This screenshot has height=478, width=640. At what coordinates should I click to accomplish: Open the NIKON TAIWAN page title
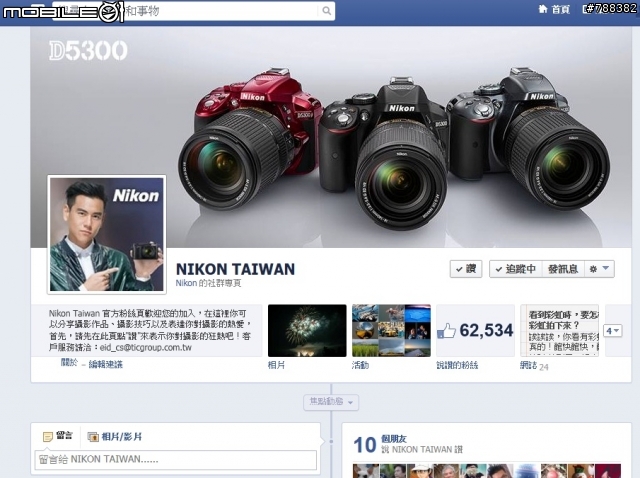(235, 269)
